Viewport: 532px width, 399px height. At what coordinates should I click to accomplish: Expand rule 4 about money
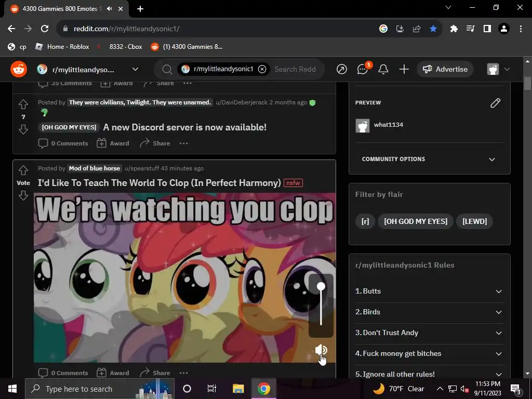coord(429,353)
